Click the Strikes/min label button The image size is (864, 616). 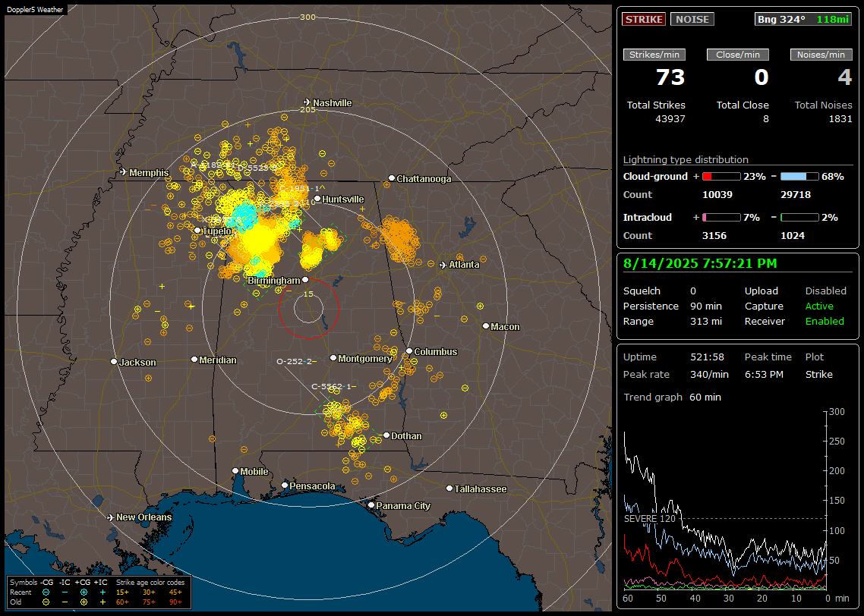(x=654, y=55)
